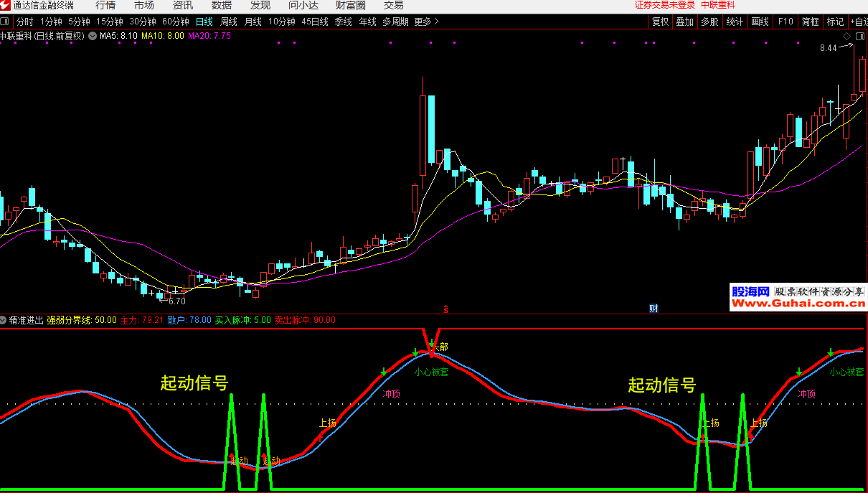Switch to the 60分钟 period tab

click(176, 22)
